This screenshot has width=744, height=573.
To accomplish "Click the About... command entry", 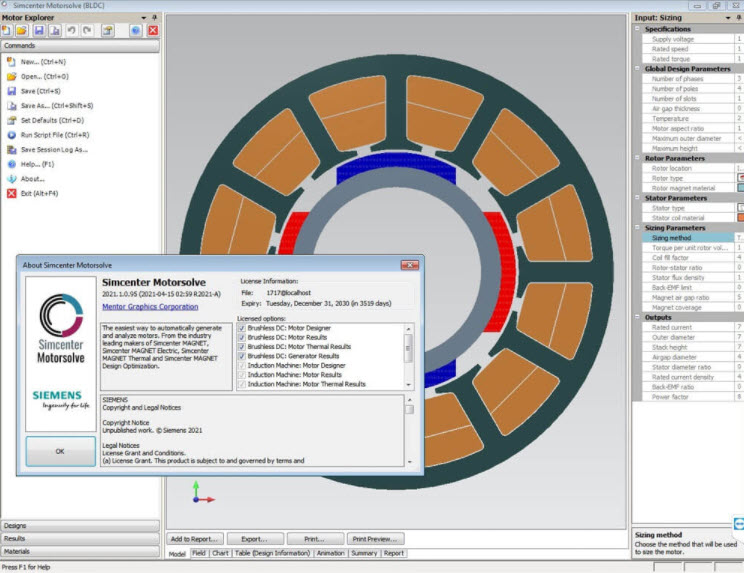I will click(x=32, y=179).
